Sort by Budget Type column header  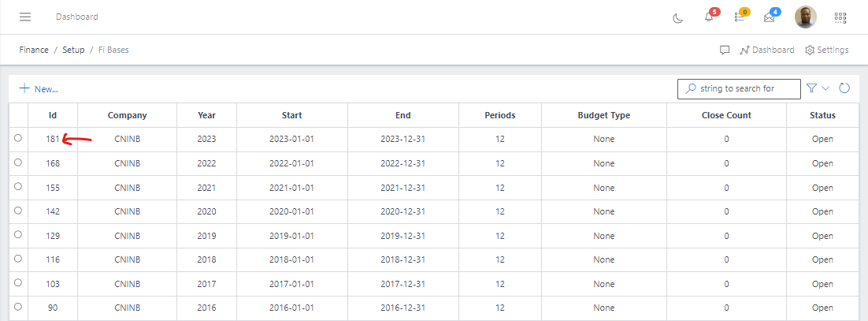coord(604,115)
